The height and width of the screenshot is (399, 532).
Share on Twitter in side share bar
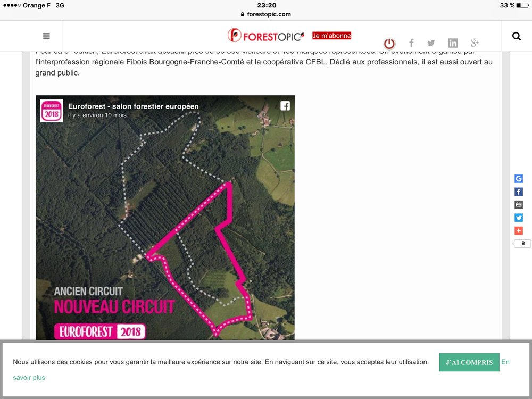[518, 218]
